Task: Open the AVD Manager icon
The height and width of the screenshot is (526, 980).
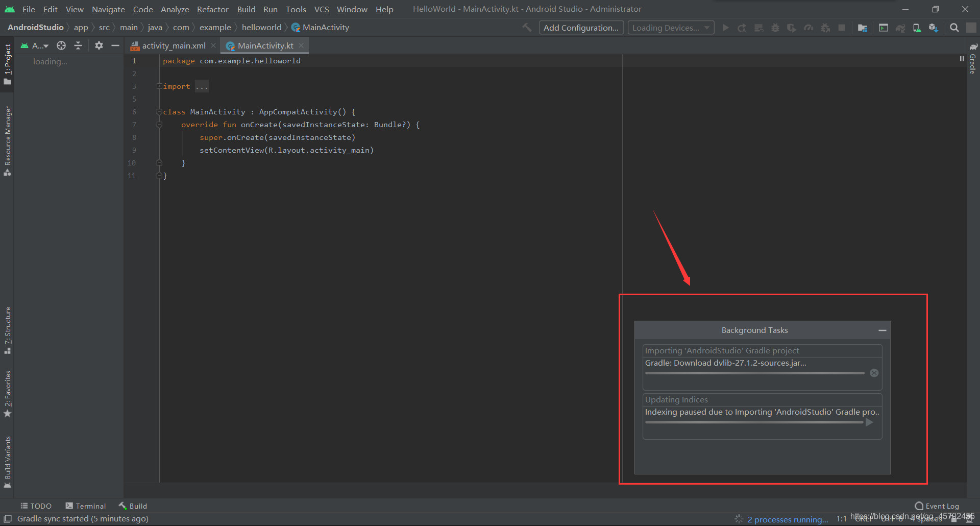Action: pos(917,28)
